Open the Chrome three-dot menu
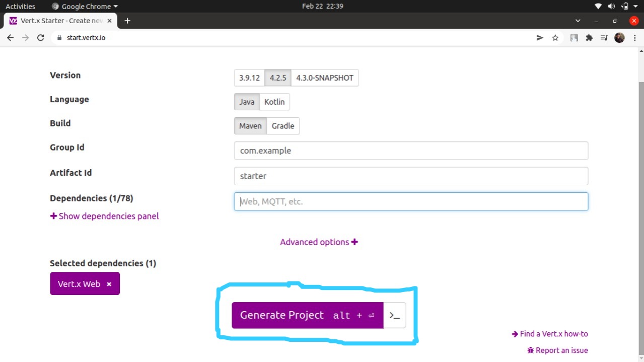This screenshot has width=644, height=362. [634, 38]
